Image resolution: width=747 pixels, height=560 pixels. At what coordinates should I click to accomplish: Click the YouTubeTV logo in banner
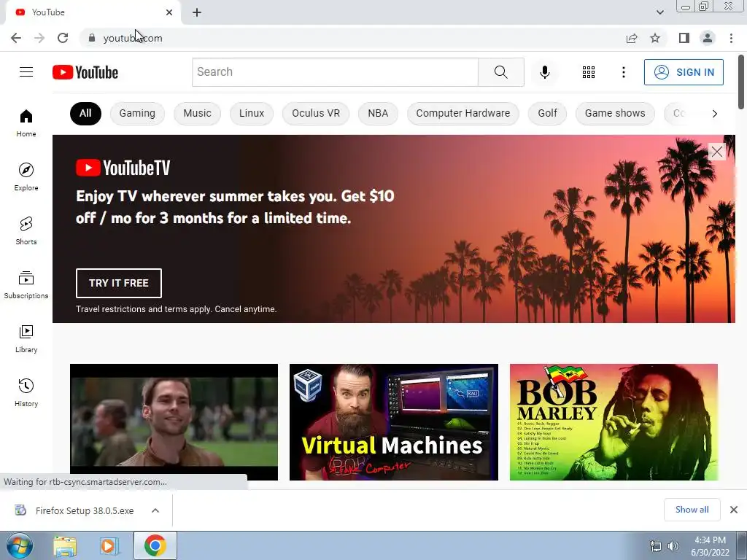click(x=123, y=168)
